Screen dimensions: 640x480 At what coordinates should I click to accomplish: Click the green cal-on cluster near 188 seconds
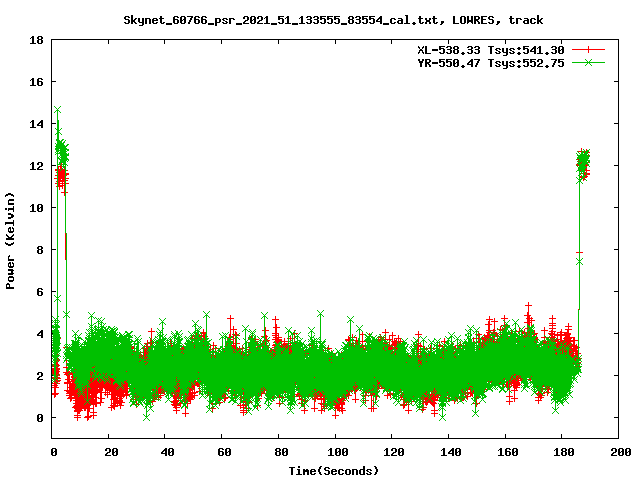[583, 163]
